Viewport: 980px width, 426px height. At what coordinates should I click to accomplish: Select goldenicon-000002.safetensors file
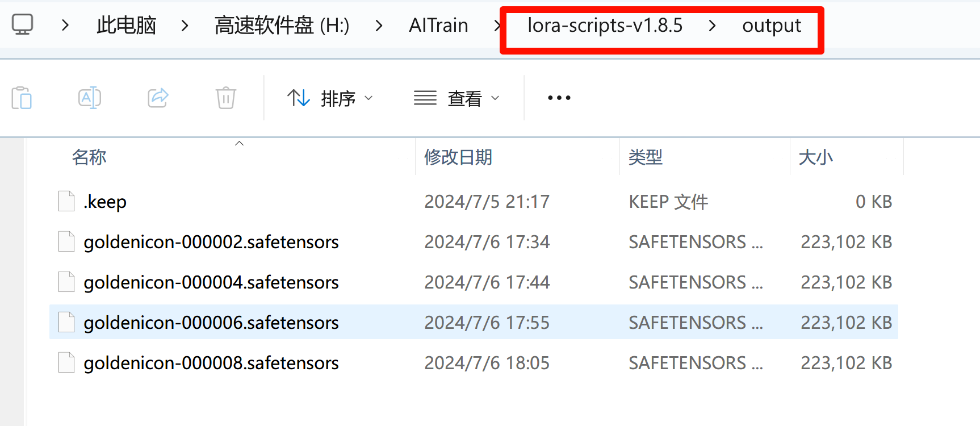tap(211, 242)
